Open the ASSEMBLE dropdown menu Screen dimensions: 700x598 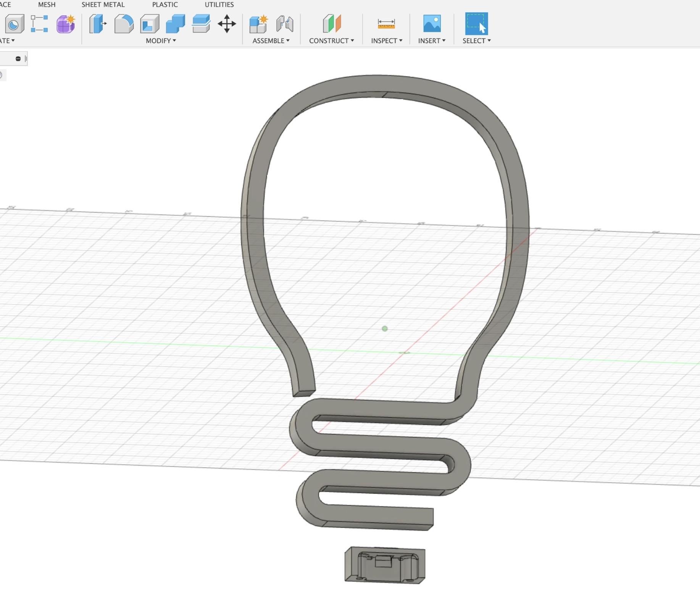[270, 40]
